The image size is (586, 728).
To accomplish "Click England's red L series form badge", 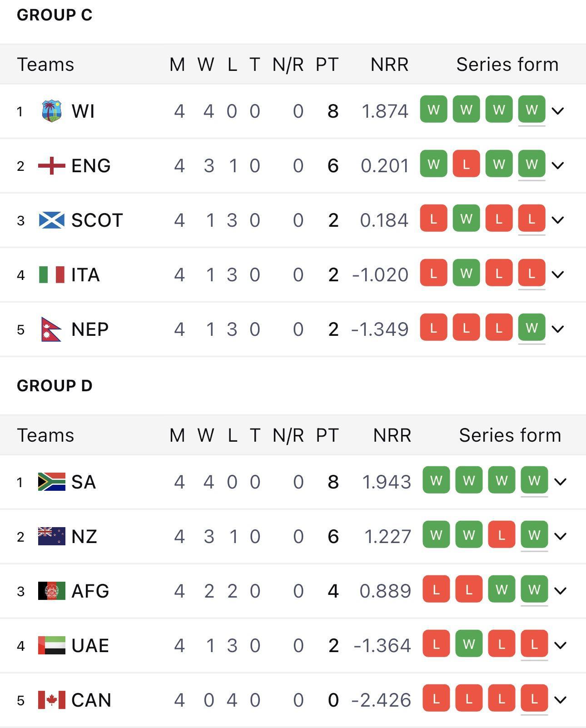I will (x=466, y=164).
